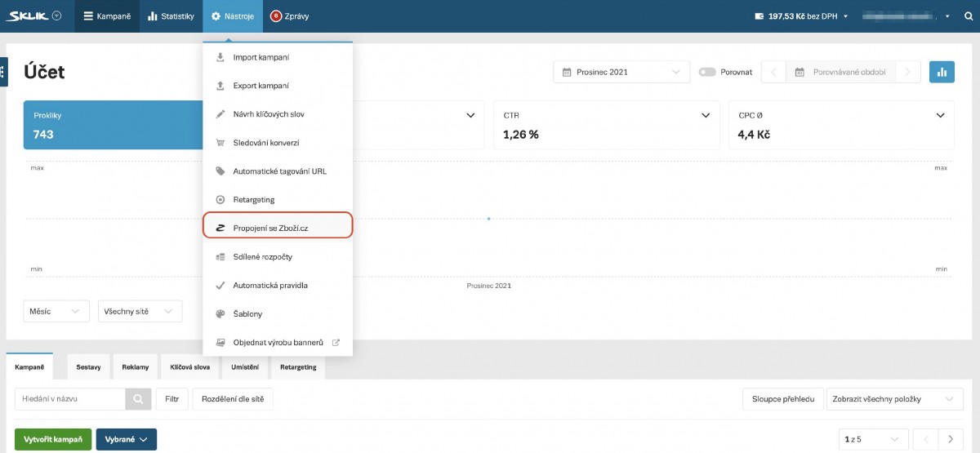Expand the CTR metric chevron
The image size is (980, 453).
[706, 116]
